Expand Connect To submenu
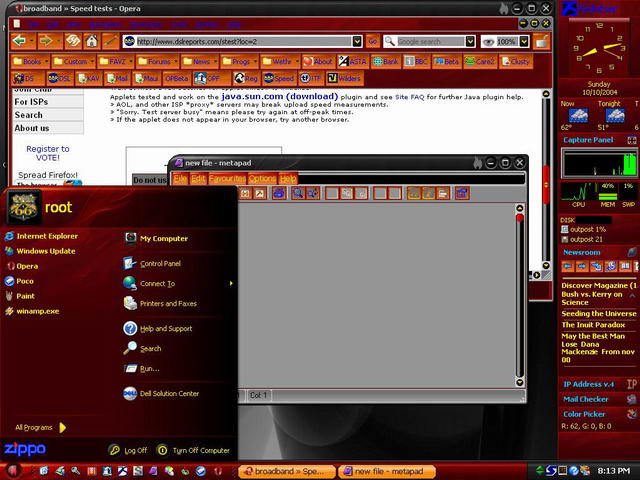 point(178,284)
